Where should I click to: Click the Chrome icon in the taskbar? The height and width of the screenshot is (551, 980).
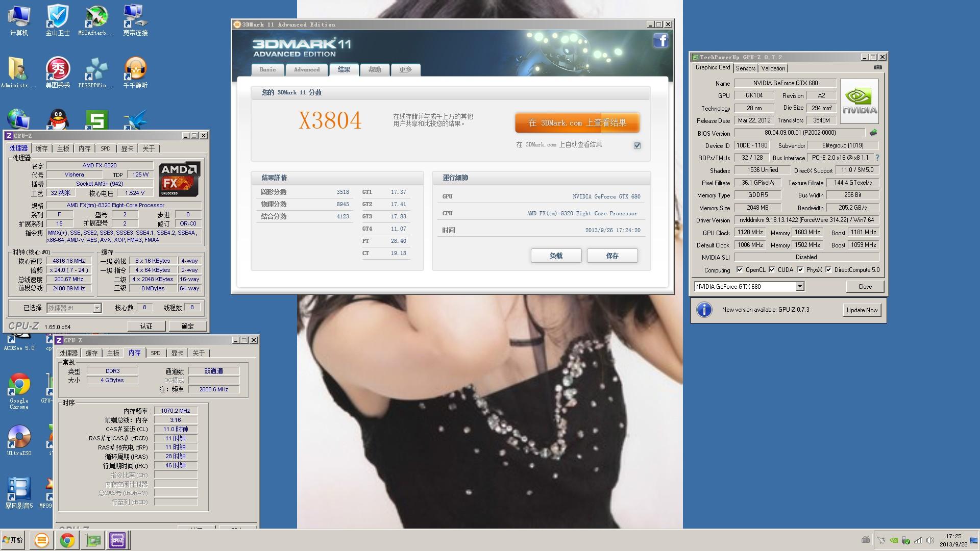[x=67, y=540]
